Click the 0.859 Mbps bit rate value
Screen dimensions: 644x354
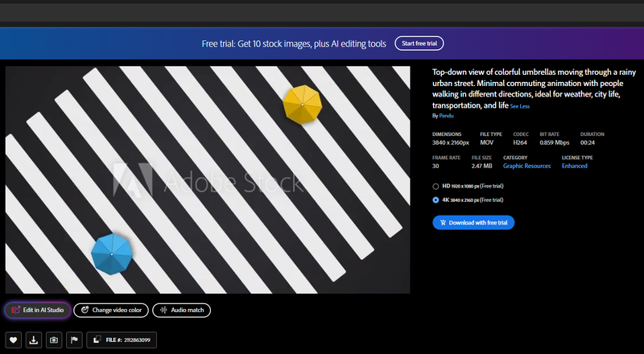pos(555,143)
